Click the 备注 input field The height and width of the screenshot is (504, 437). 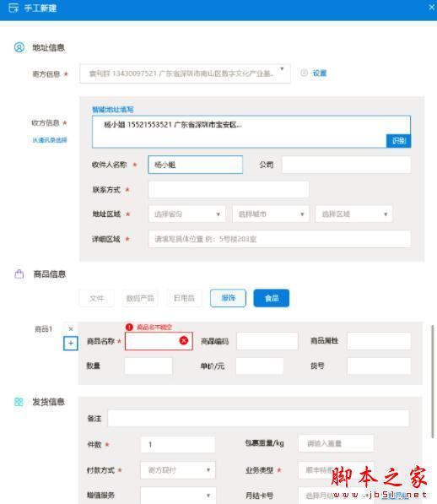[258, 418]
